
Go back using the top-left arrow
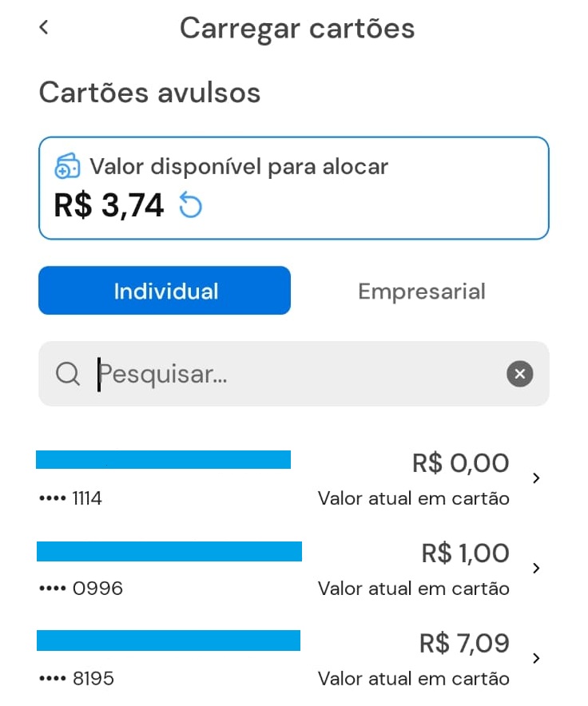click(44, 27)
